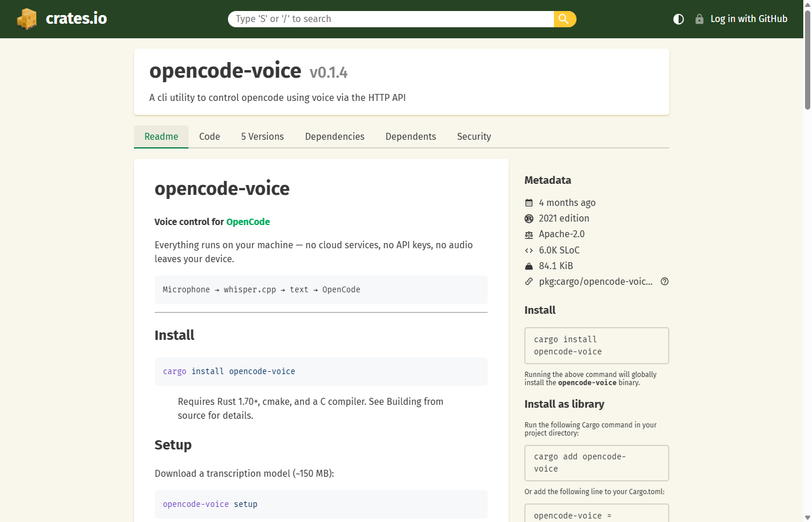This screenshot has height=522, width=812.
Task: Open the Security tab
Action: (474, 137)
